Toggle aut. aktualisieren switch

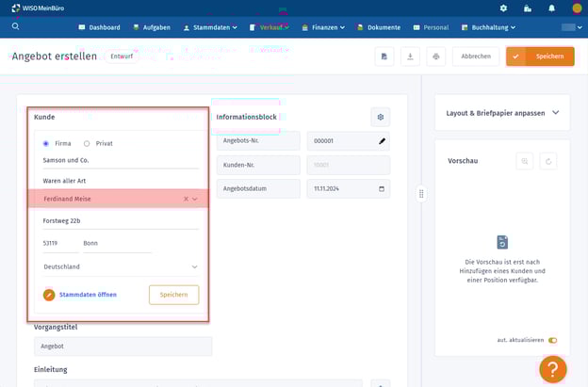[552, 340]
